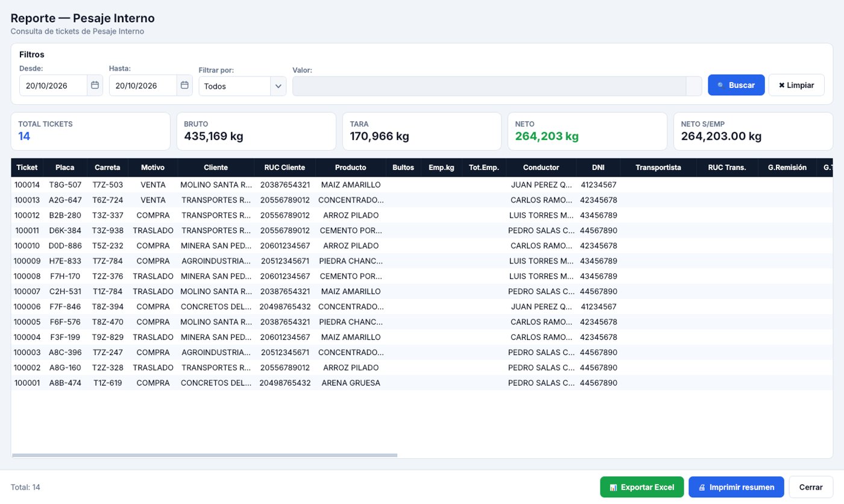Select the plate cell A2G-647
Image resolution: width=844 pixels, height=504 pixels.
[65, 200]
